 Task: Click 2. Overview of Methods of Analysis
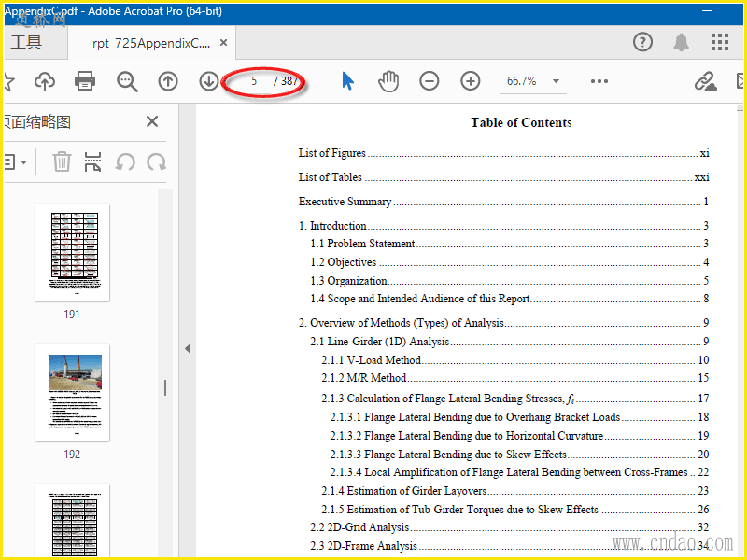[x=503, y=323]
